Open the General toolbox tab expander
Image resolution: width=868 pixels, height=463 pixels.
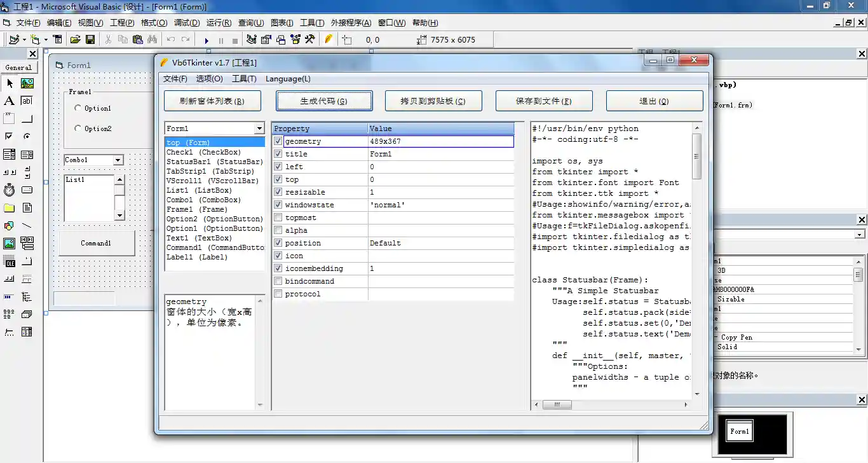coord(19,67)
